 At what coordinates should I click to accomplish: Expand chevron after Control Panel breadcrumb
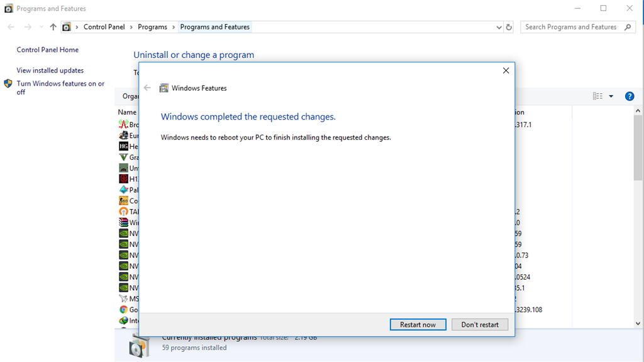[x=131, y=27]
